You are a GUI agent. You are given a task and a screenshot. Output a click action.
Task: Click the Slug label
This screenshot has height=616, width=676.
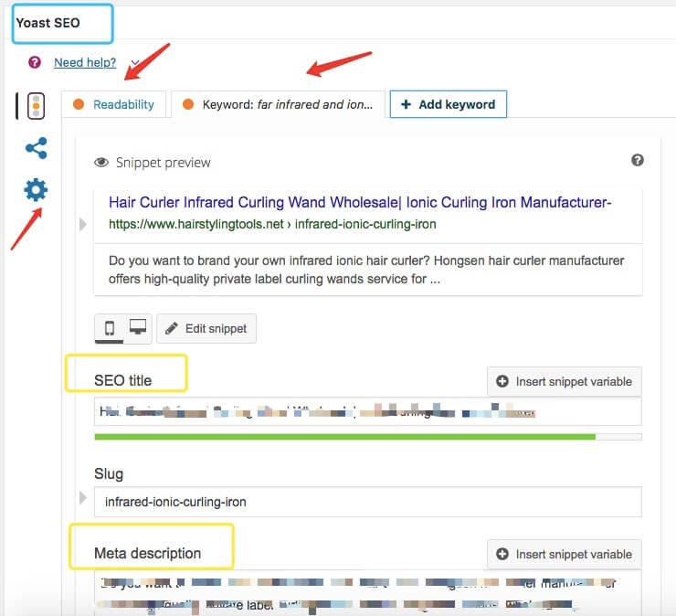pyautogui.click(x=109, y=473)
